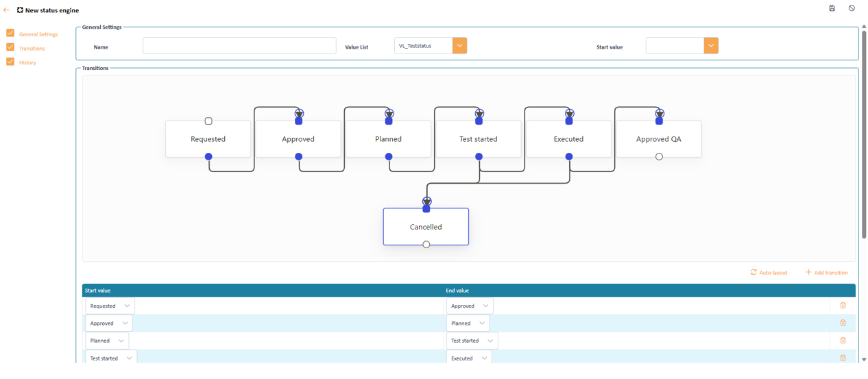This screenshot has width=868, height=379.
Task: Click the page's vertical scrollbar thumb
Action: click(863, 134)
